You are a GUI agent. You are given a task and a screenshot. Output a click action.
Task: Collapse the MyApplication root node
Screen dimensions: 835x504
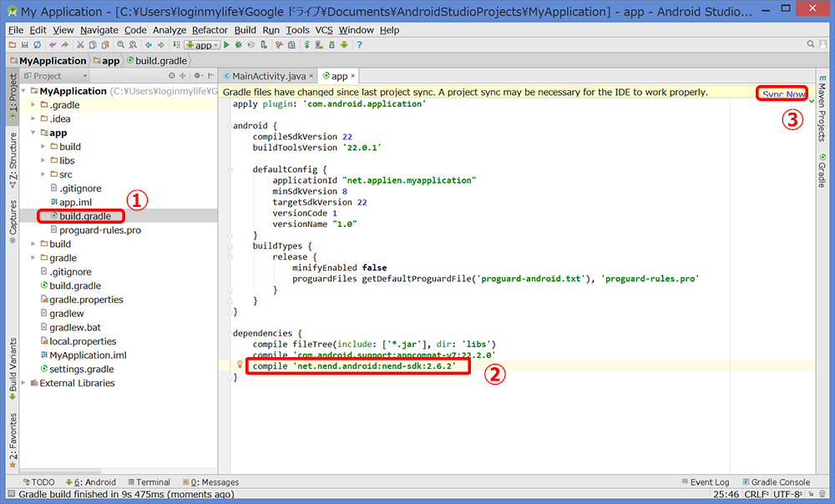coord(23,91)
